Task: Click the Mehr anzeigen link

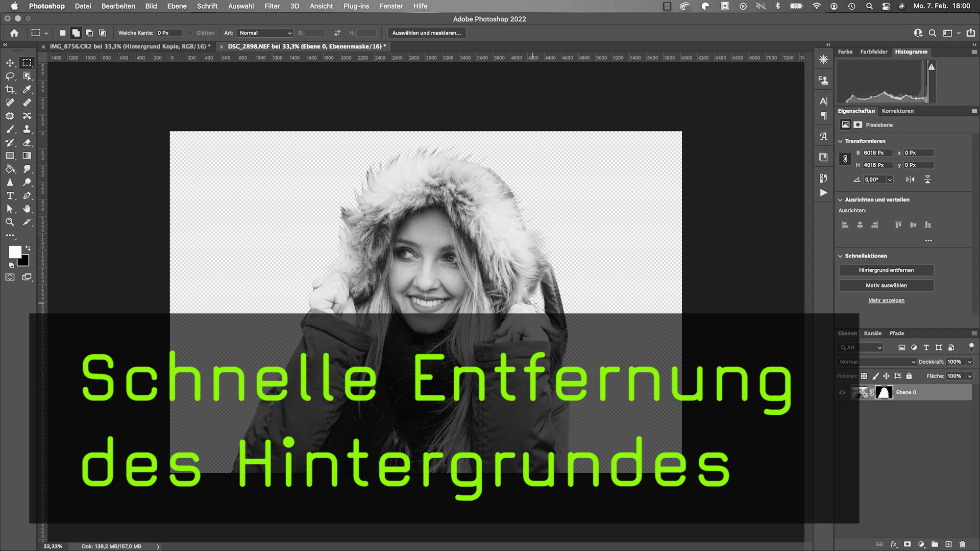Action: (x=887, y=300)
